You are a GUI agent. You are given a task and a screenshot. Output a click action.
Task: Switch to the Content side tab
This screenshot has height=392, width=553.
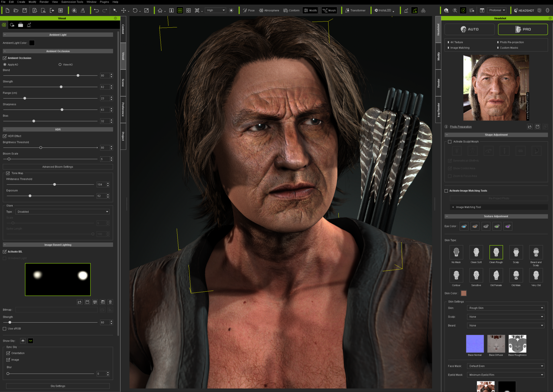pos(123,29)
